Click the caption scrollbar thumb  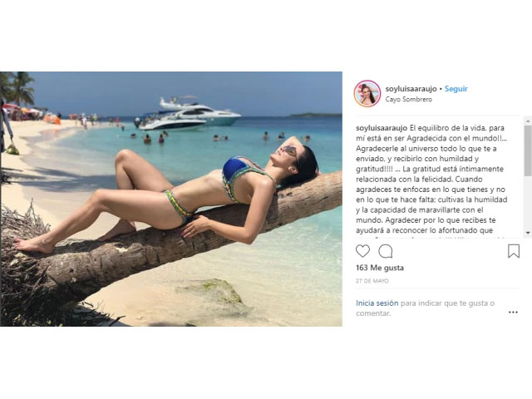click(528, 150)
